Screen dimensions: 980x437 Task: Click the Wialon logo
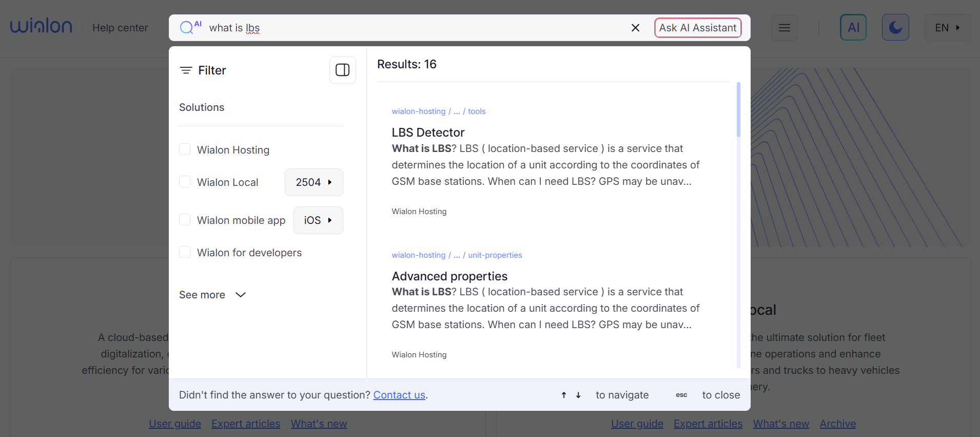point(41,26)
